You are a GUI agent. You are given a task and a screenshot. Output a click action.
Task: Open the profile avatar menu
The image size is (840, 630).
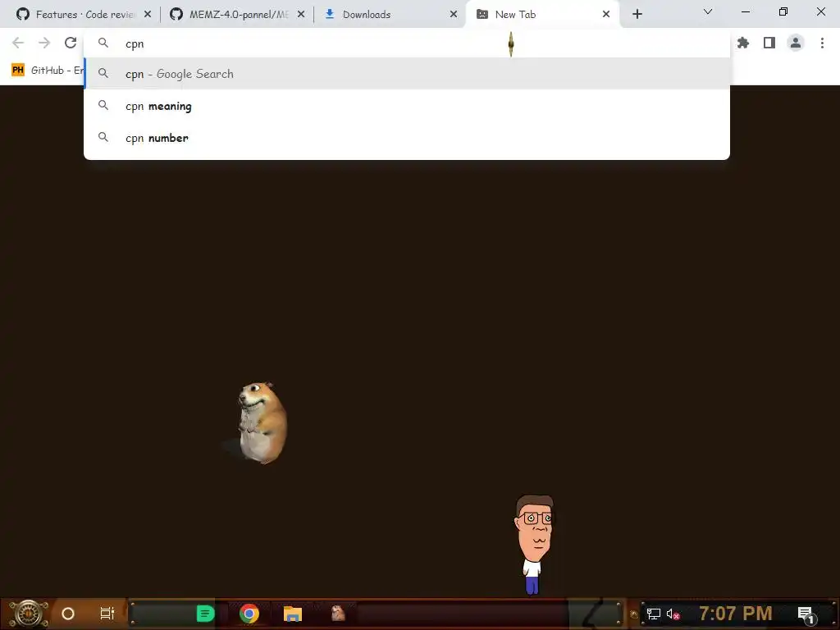pyautogui.click(x=796, y=43)
